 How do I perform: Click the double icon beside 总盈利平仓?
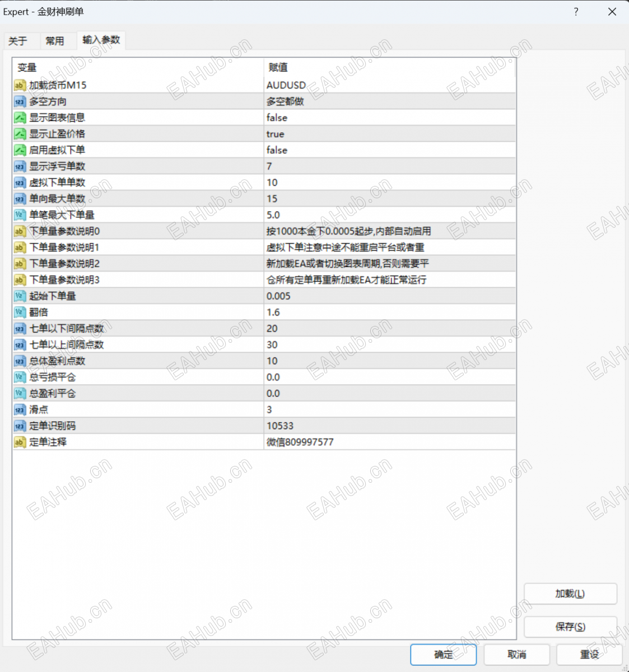pos(20,394)
